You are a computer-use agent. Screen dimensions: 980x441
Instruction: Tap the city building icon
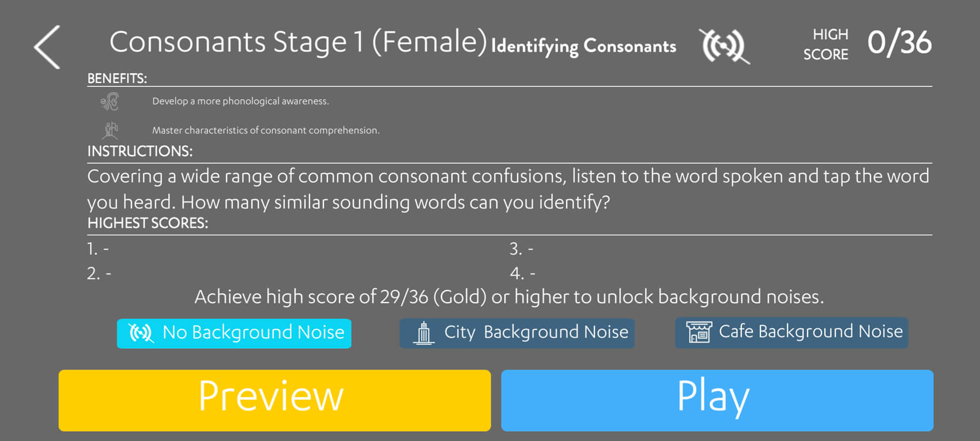[424, 333]
